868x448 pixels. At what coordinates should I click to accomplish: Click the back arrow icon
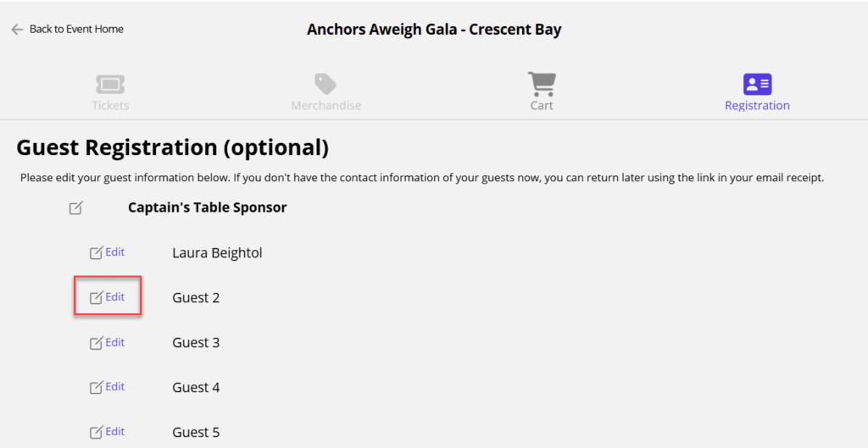(x=17, y=30)
